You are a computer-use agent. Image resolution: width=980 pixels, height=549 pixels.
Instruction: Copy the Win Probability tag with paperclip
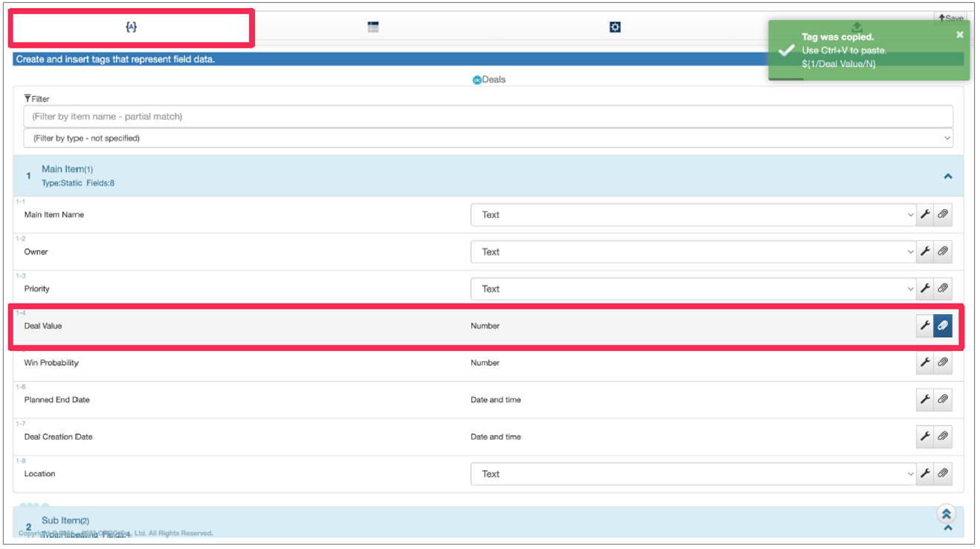(943, 362)
